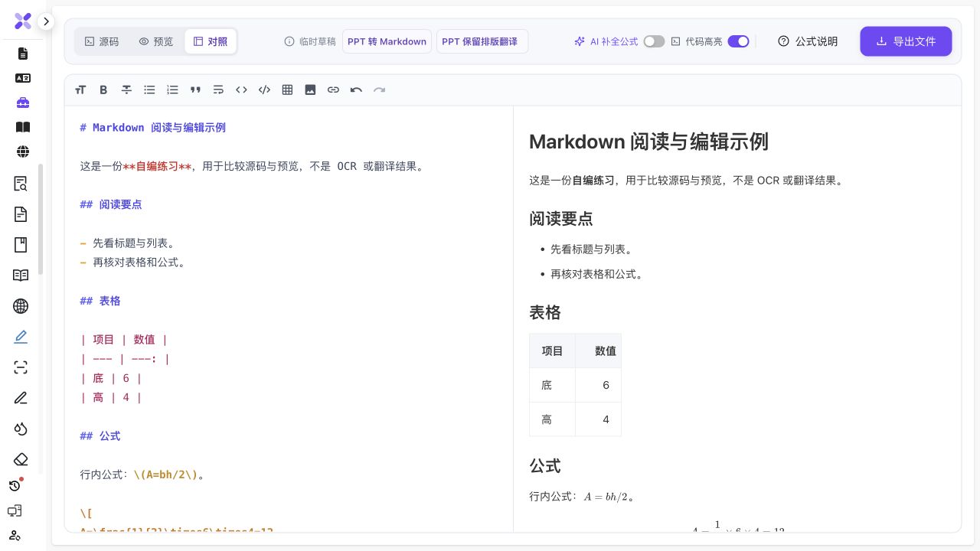The height and width of the screenshot is (551, 980).
Task: Open the 公式说明 help
Action: click(x=808, y=41)
